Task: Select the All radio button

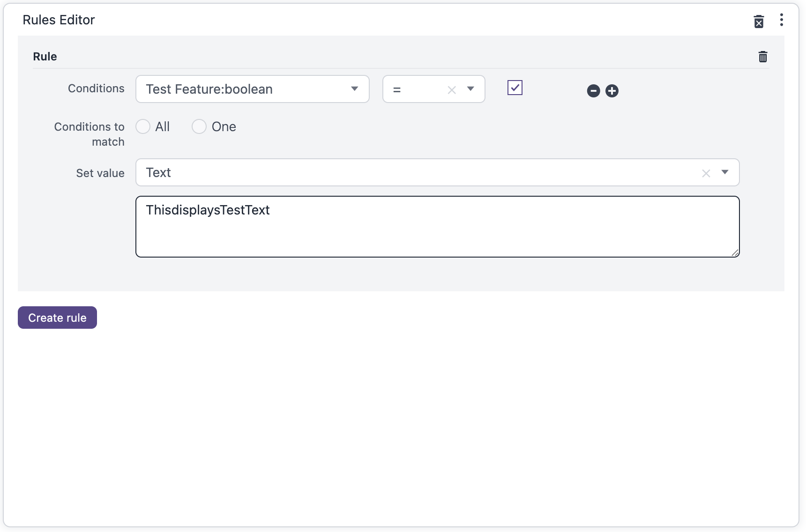Action: click(x=143, y=126)
